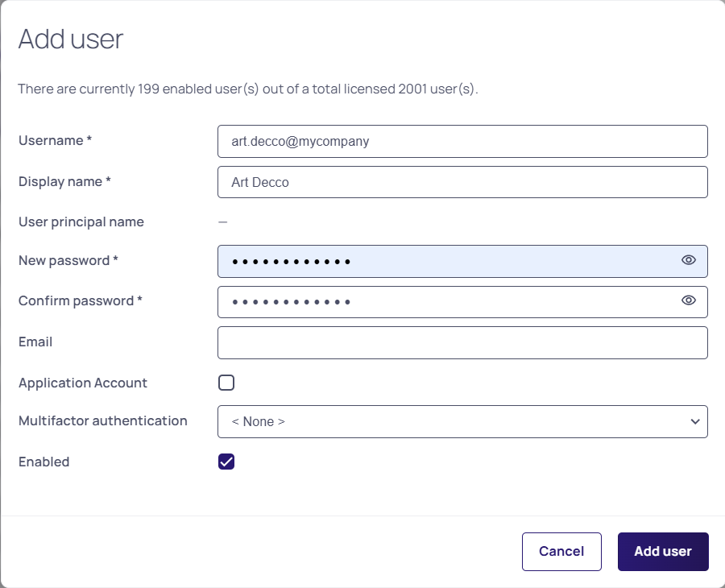The image size is (725, 588).
Task: Click the User principal name dash placeholder
Action: (x=222, y=222)
